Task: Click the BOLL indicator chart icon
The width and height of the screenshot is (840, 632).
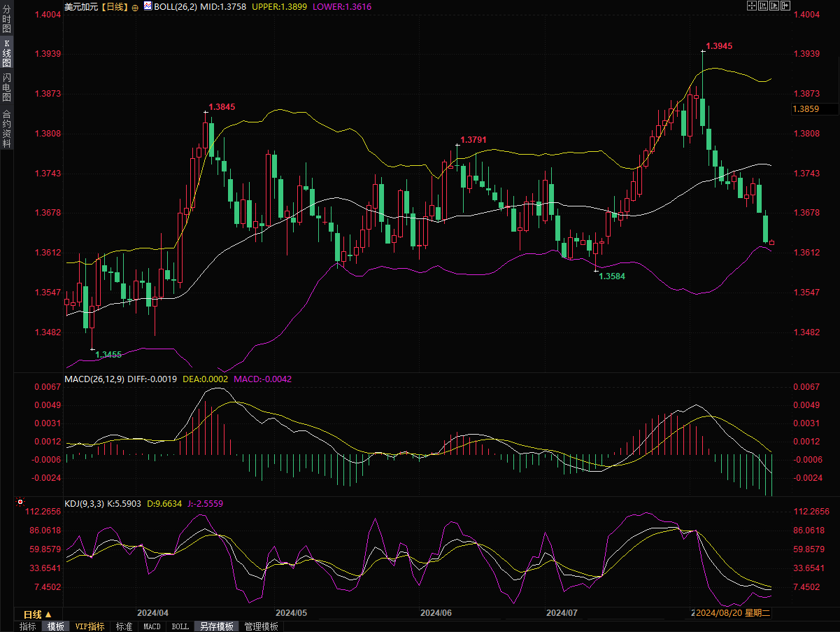Action: (148, 6)
